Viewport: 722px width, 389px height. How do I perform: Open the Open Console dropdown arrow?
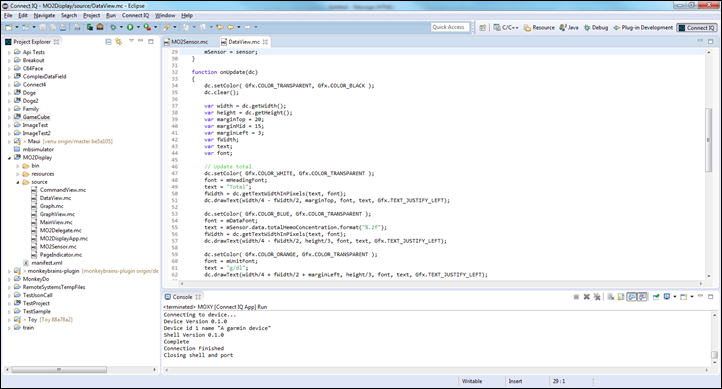(x=692, y=297)
